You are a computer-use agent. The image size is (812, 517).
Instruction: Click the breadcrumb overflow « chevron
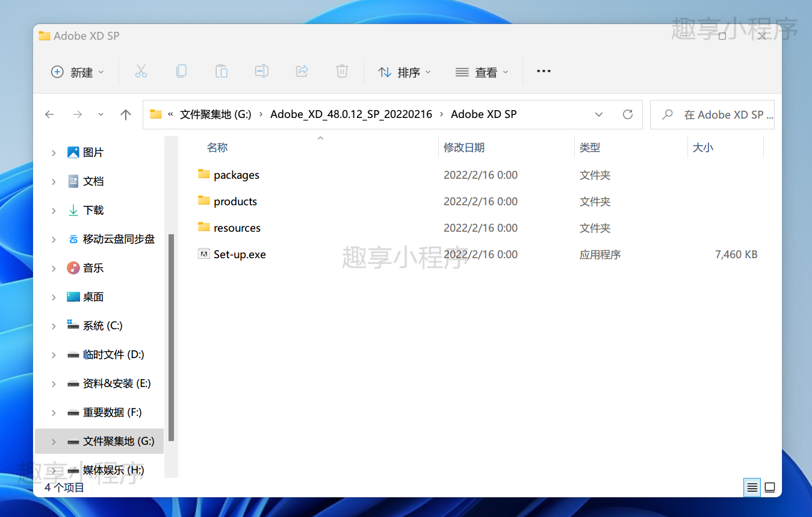pyautogui.click(x=170, y=114)
